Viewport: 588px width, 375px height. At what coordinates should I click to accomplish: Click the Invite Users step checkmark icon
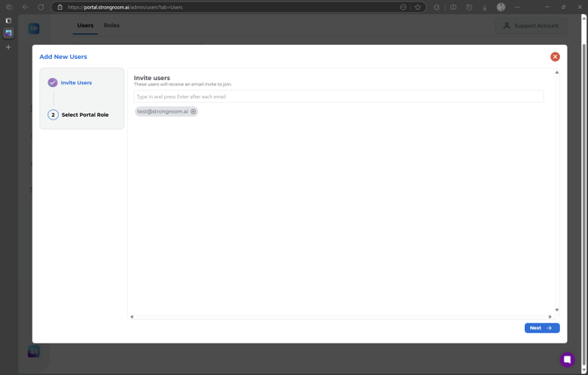(53, 83)
